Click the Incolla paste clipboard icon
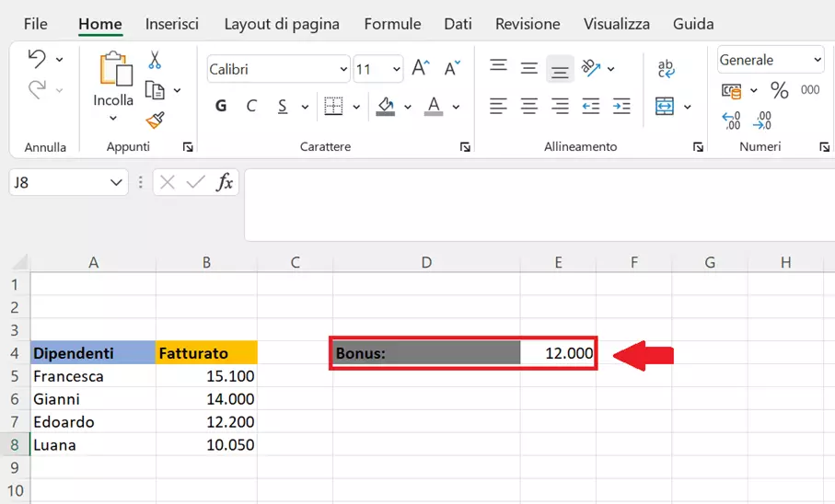Image resolution: width=835 pixels, height=504 pixels. (116, 69)
